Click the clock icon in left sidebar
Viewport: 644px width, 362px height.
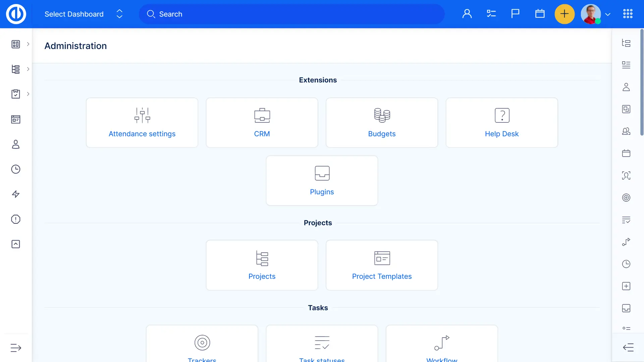tap(16, 169)
